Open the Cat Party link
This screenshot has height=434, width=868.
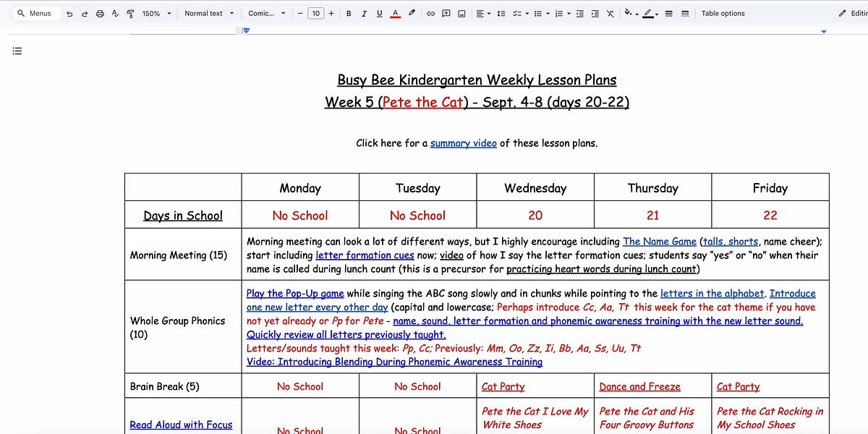coord(503,386)
